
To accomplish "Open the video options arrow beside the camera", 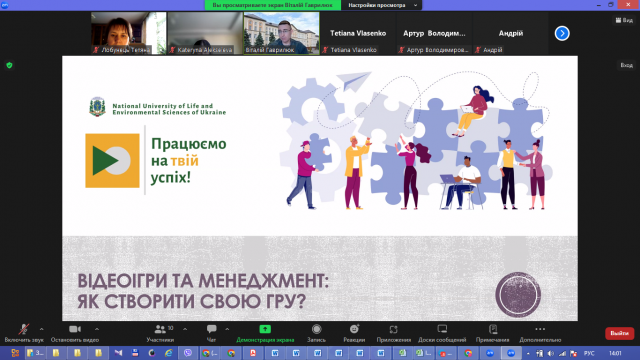I will [x=97, y=329].
